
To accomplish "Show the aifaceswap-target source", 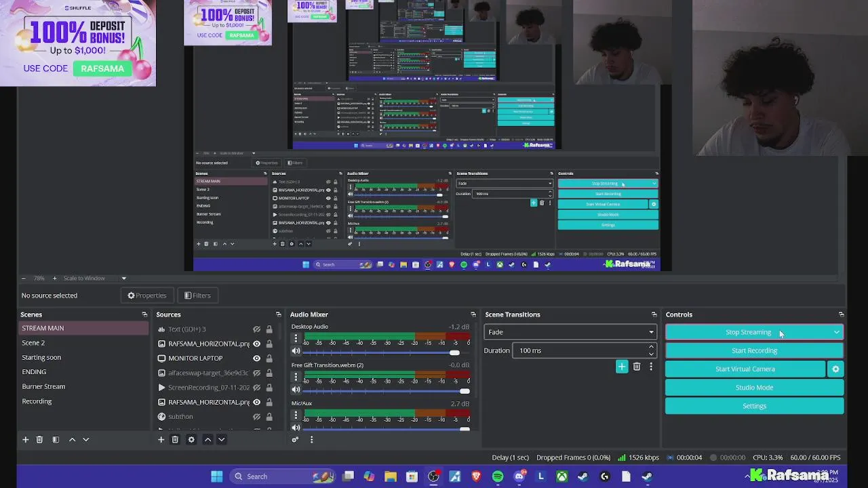I will [256, 373].
